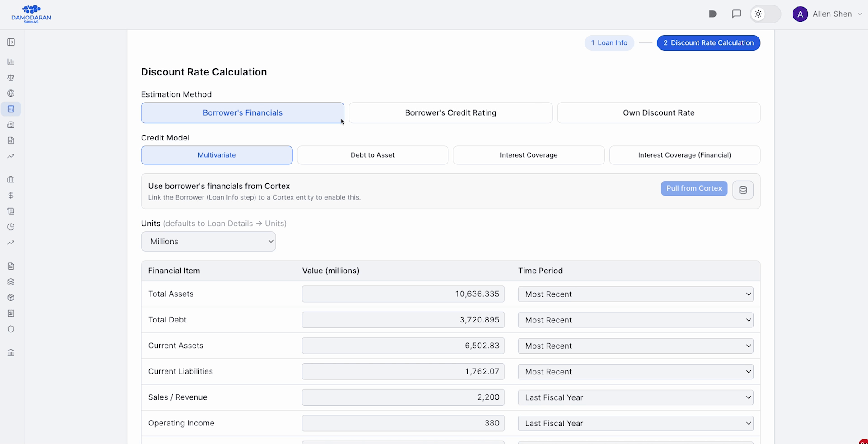The height and width of the screenshot is (444, 868).
Task: Open Current Assets time period dropdown
Action: pyautogui.click(x=636, y=346)
